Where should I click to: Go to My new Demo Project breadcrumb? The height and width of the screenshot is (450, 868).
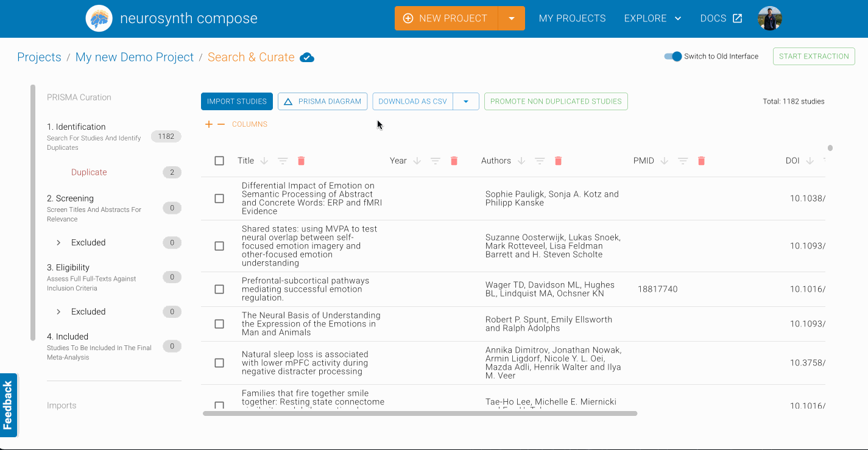135,57
